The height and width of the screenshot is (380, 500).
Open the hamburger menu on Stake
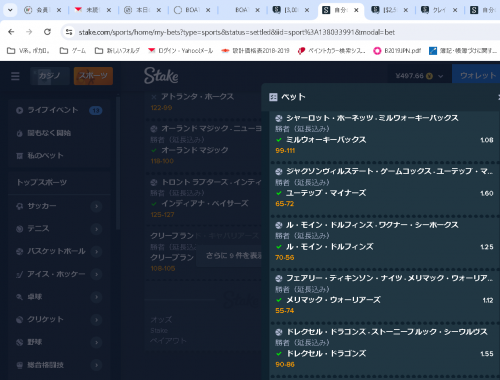(x=15, y=76)
